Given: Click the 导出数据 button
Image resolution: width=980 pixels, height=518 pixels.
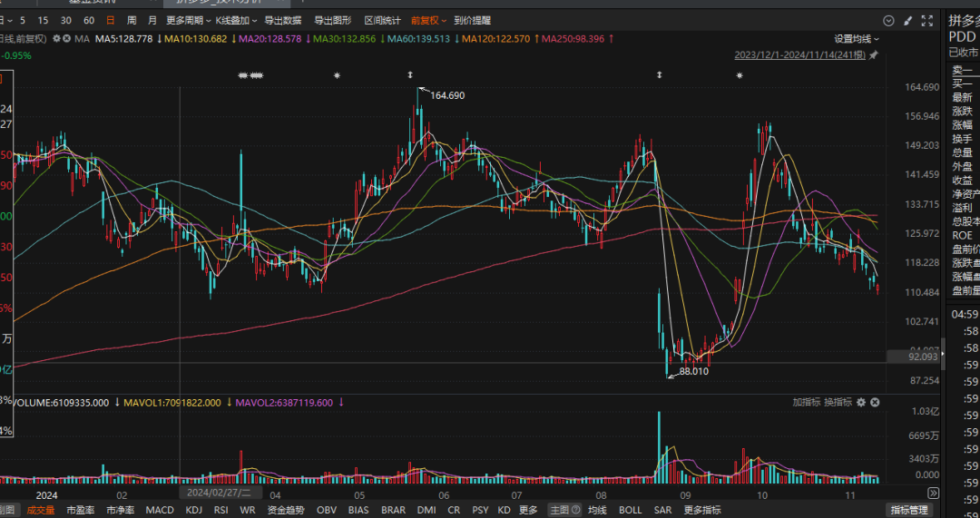Looking at the screenshot, I should pyautogui.click(x=283, y=20).
